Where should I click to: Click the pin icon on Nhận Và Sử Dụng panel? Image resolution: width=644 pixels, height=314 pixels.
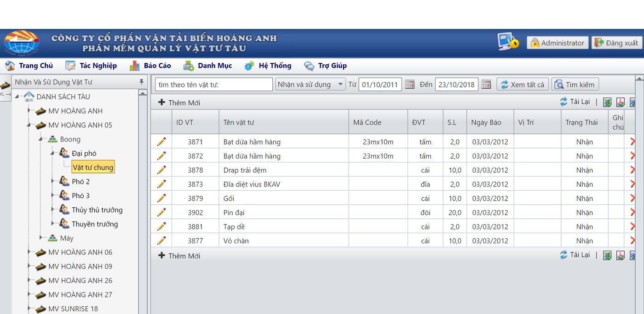(141, 82)
